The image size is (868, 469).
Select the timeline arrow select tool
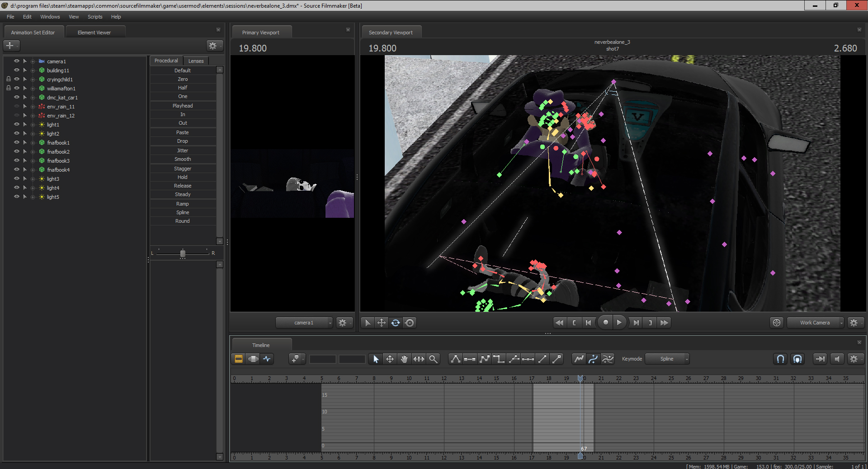click(376, 359)
